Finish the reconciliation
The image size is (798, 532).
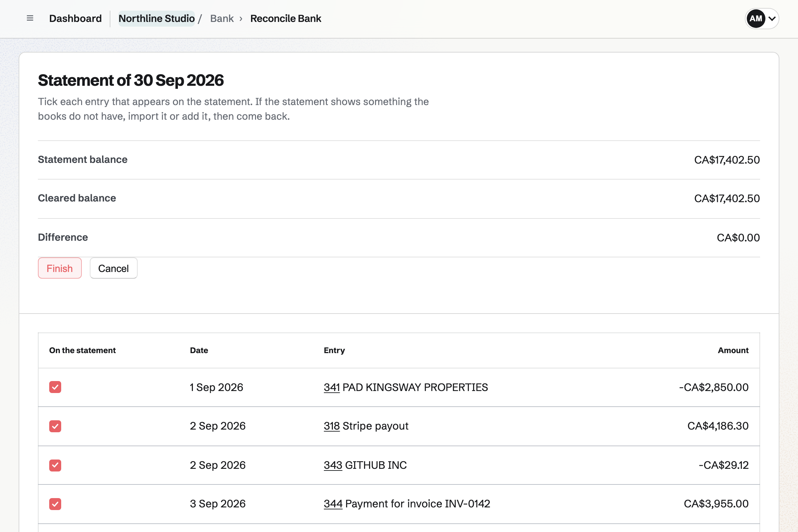[60, 268]
